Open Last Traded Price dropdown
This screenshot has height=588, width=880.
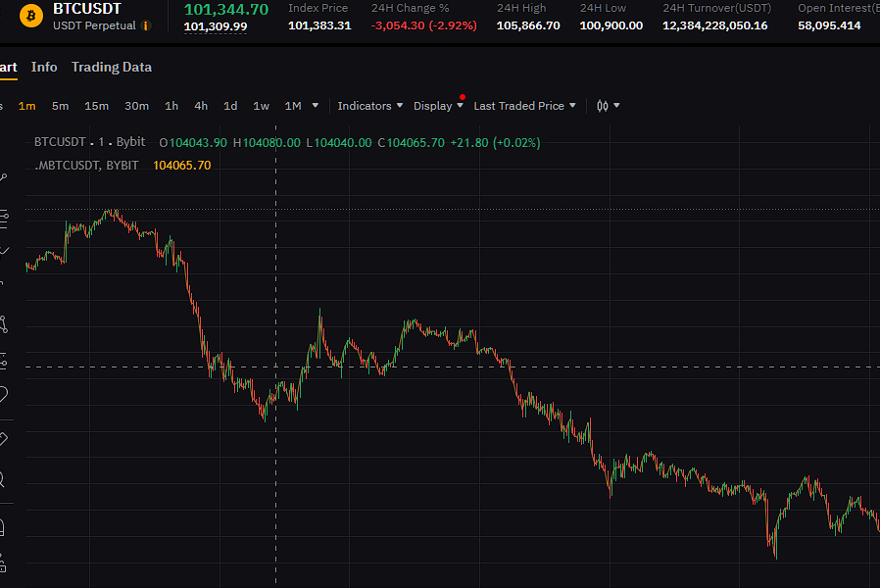pos(524,106)
